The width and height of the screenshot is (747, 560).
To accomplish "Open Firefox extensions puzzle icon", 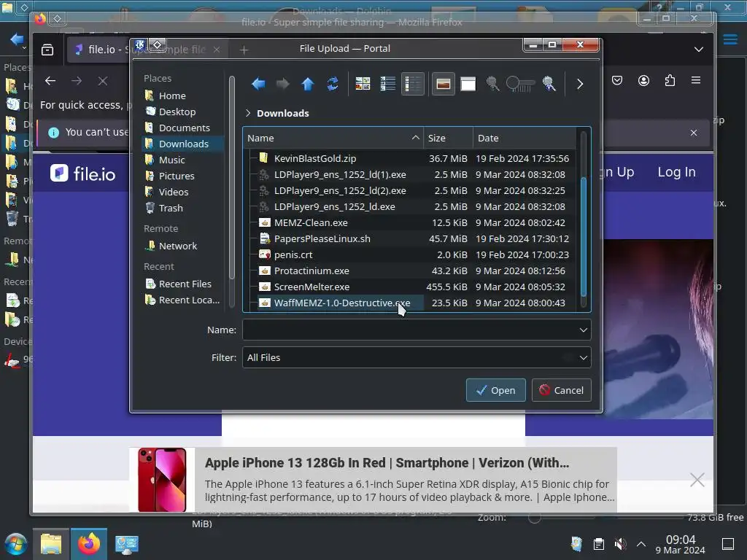I will pyautogui.click(x=670, y=80).
